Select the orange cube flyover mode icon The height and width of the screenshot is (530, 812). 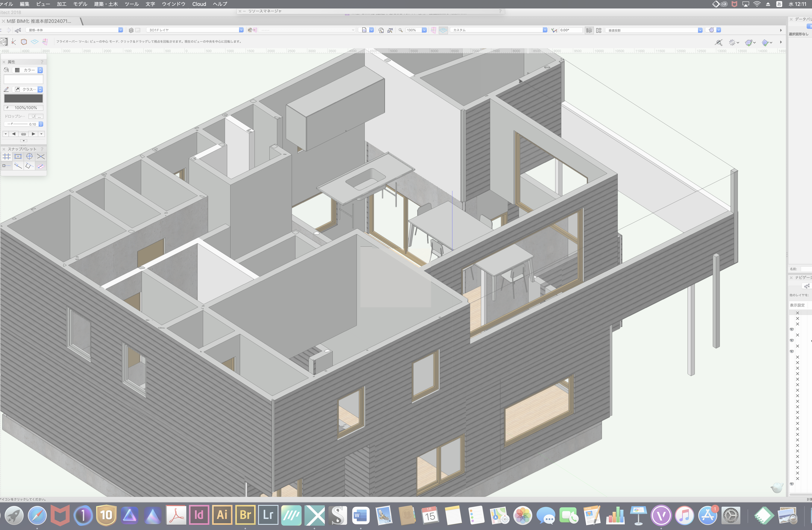tap(24, 42)
